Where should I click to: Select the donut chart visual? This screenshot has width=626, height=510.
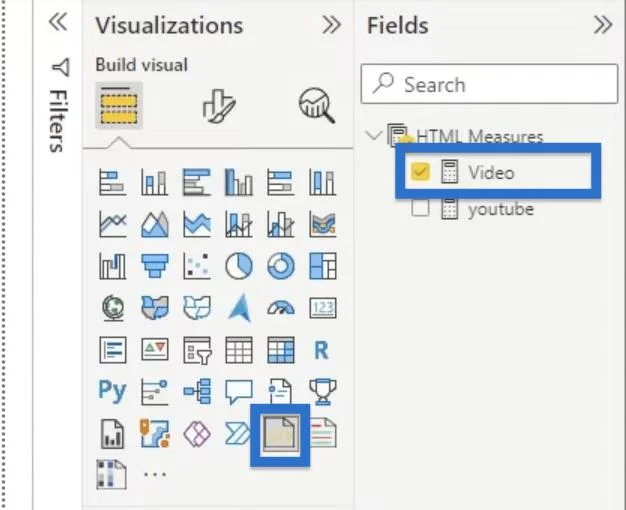[281, 266]
